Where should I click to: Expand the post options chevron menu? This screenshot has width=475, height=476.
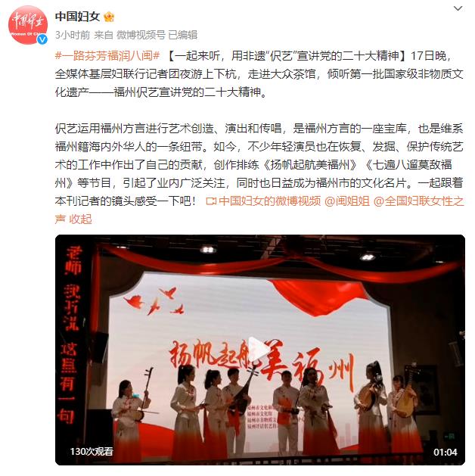458,8
